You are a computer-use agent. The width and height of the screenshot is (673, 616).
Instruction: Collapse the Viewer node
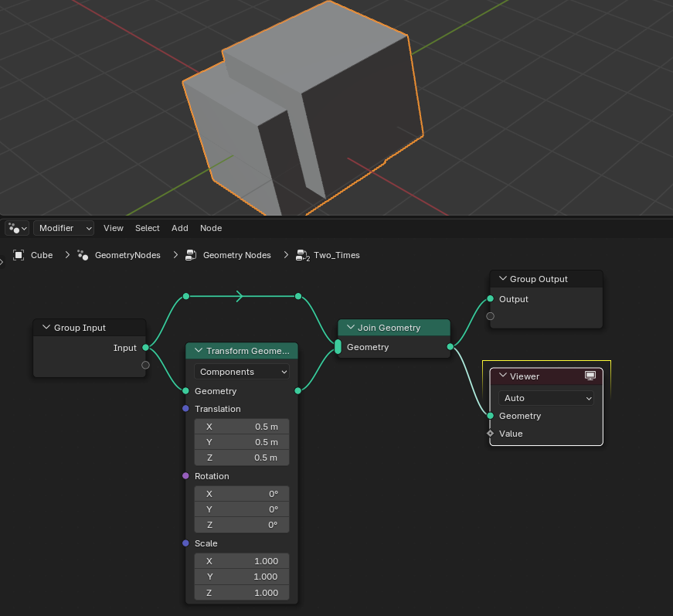coord(503,376)
